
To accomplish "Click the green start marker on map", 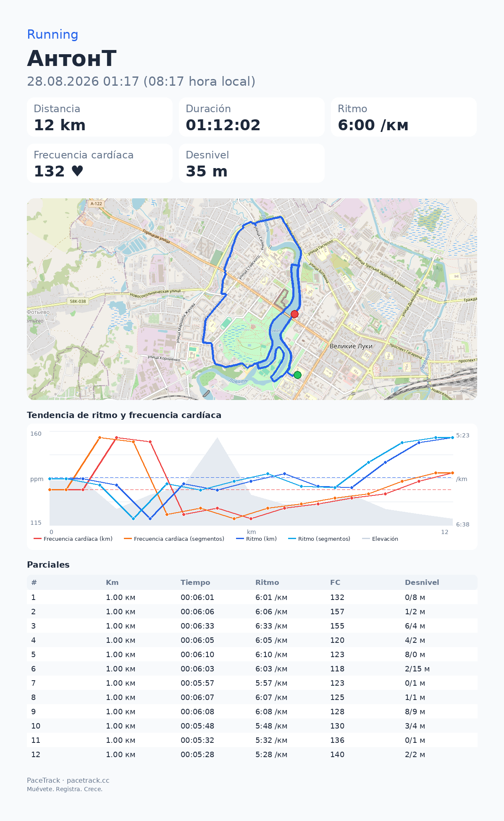I will (297, 375).
